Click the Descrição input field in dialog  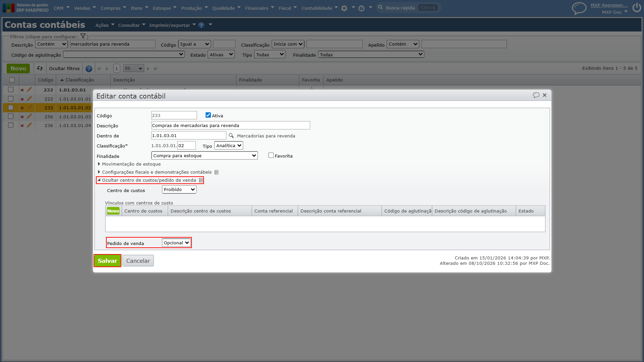(231, 125)
